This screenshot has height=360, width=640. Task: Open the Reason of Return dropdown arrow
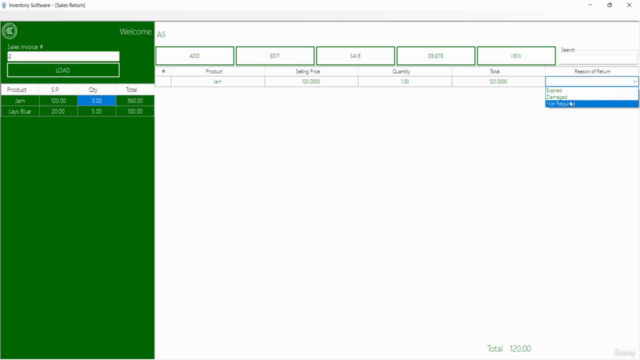(634, 82)
